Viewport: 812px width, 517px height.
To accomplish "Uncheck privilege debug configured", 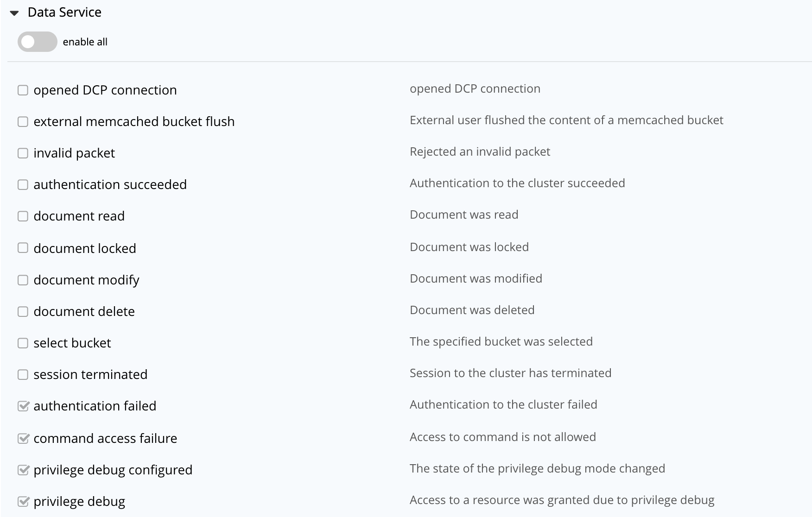I will (x=23, y=470).
